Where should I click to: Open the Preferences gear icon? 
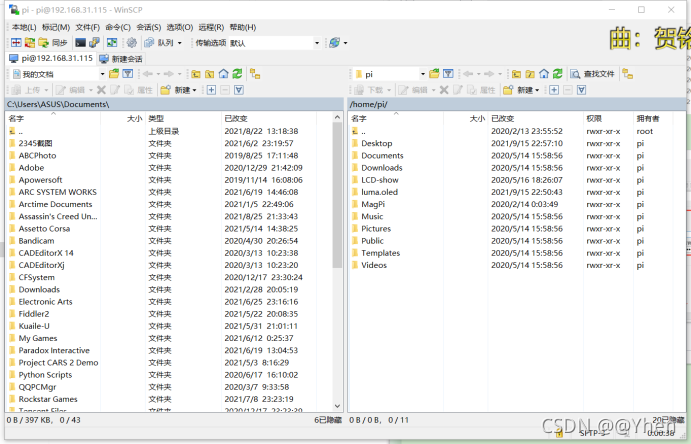click(131, 43)
